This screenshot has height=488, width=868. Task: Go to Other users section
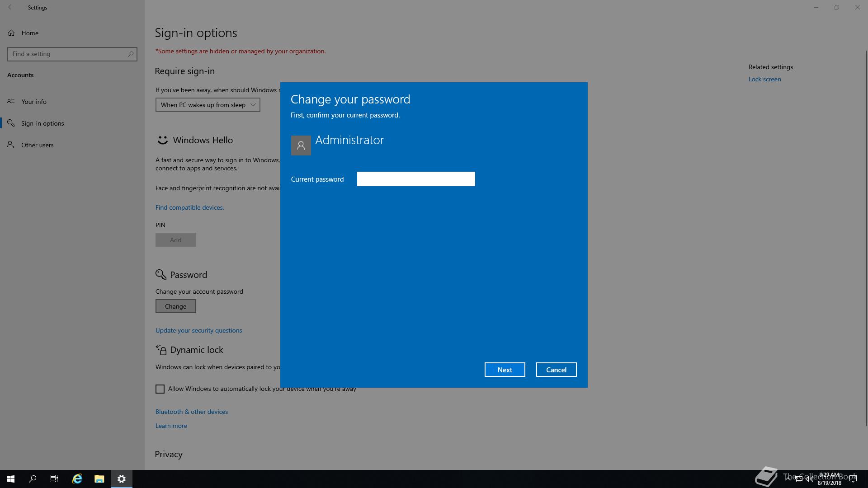point(37,145)
